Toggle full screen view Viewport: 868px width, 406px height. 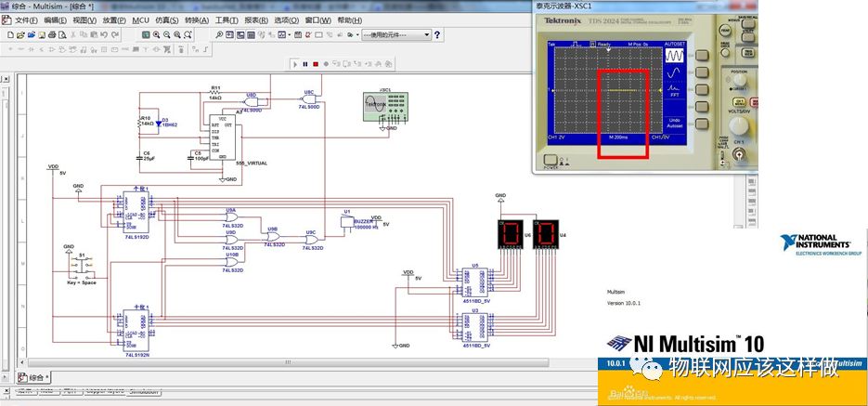click(146, 34)
